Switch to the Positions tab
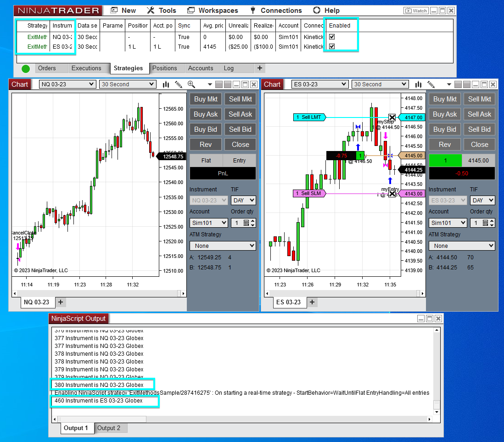Viewport: 504px width, 442px height. 165,68
